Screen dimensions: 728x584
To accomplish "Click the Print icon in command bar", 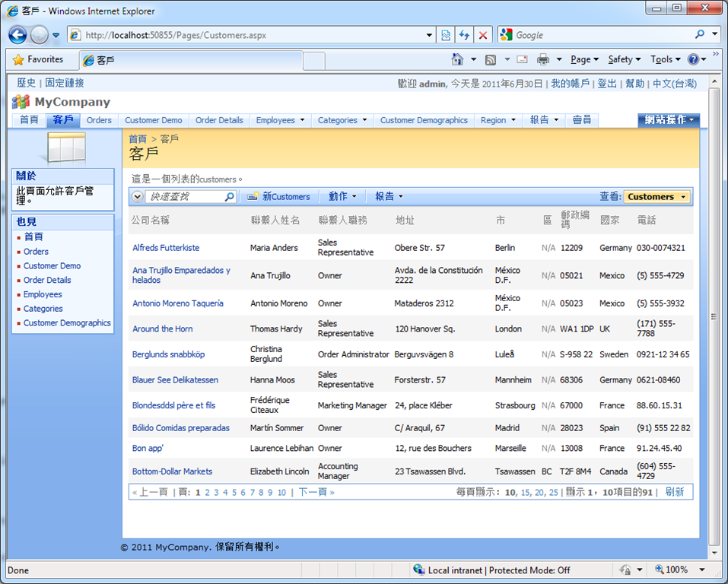I will 542,59.
